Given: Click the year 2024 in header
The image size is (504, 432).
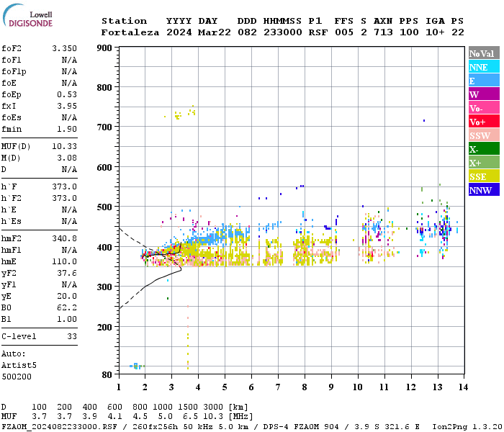Looking at the screenshot, I should 179,32.
